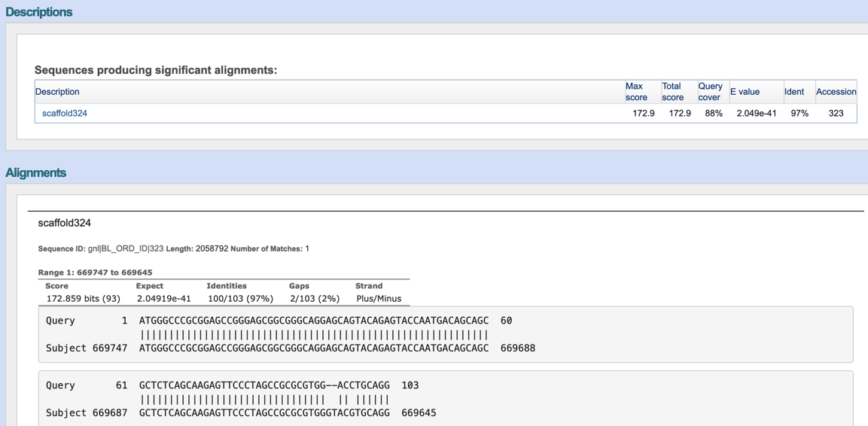Sort by the Description column header

pos(57,92)
